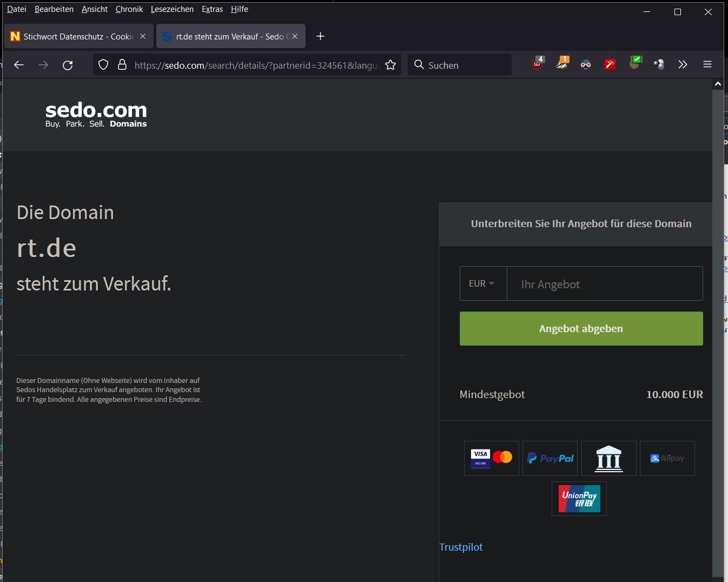Open the tracking protection shield icon
This screenshot has width=728, height=582.
pyautogui.click(x=103, y=65)
